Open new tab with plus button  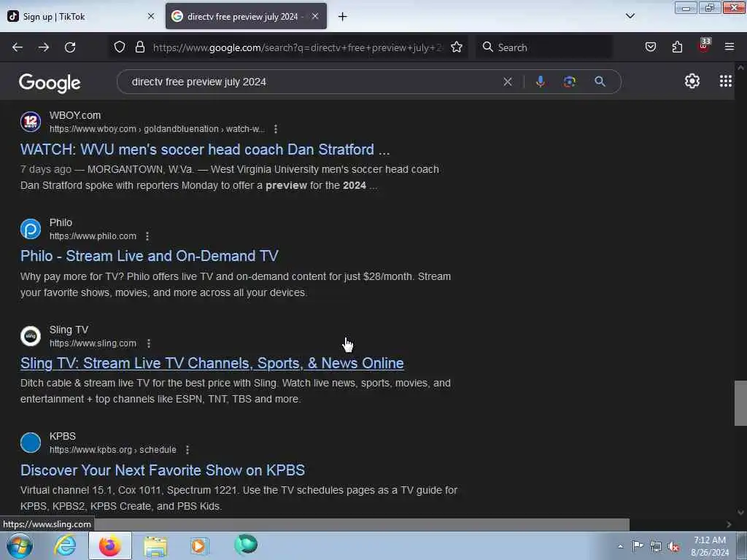pyautogui.click(x=343, y=17)
